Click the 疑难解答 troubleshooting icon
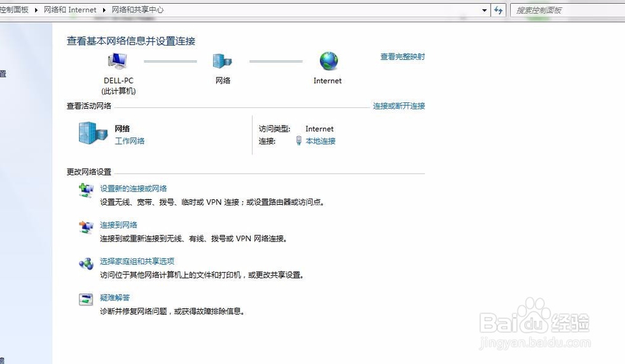 click(x=86, y=300)
